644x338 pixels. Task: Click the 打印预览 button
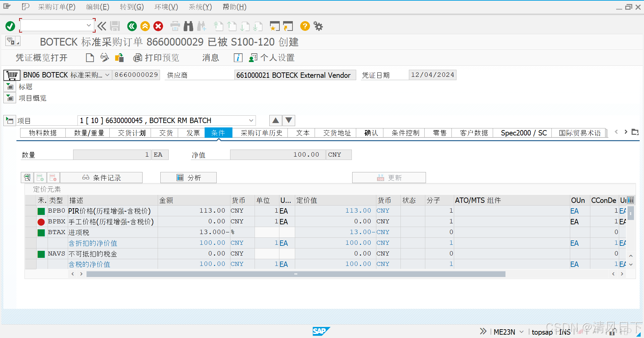coord(156,58)
